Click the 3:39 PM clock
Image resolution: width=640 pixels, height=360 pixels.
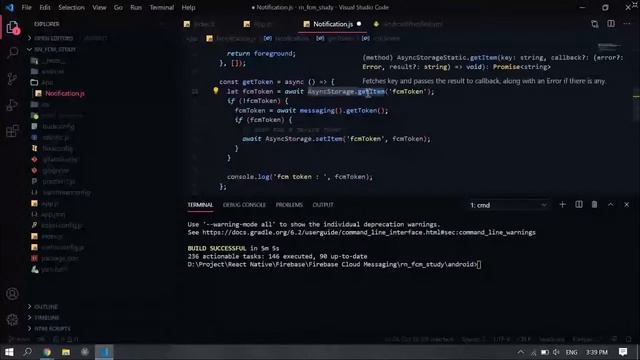(597, 352)
